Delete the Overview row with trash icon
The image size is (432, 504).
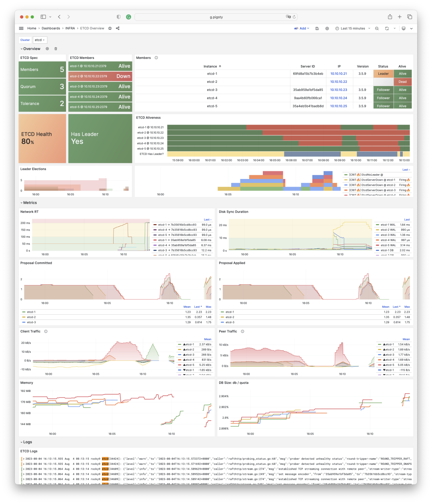click(x=56, y=49)
